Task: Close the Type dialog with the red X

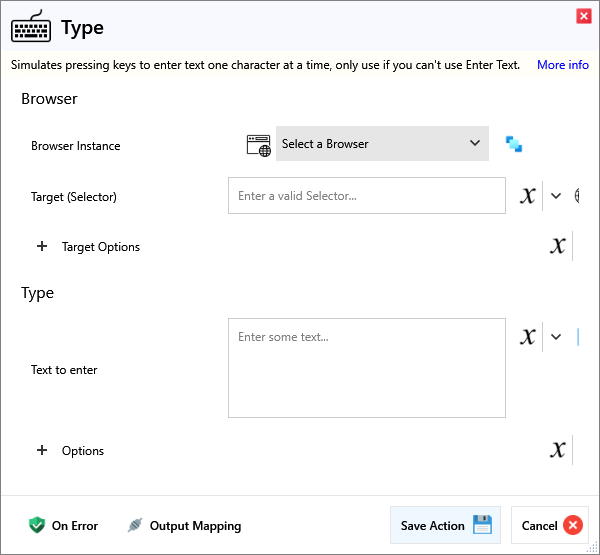Action: [583, 16]
